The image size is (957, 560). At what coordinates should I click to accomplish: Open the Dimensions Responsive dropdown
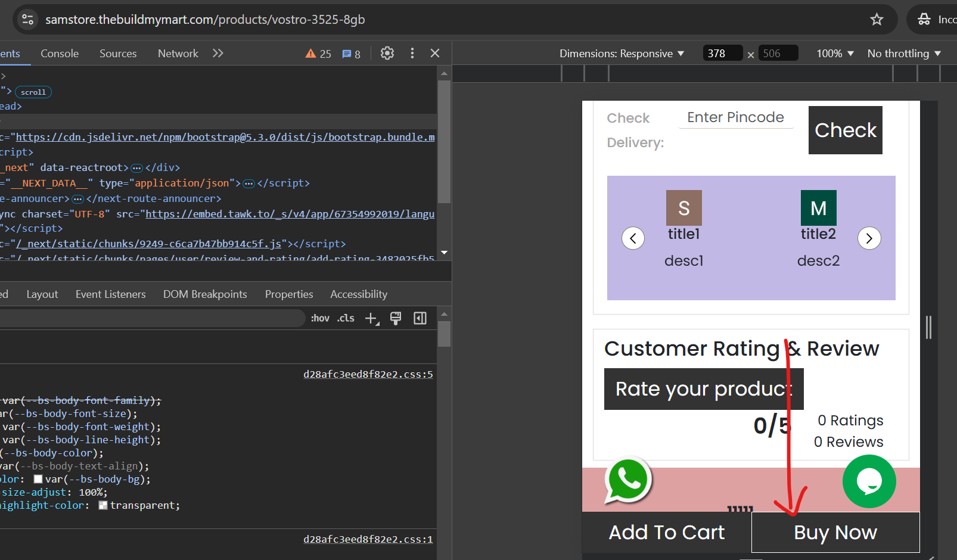pos(622,54)
